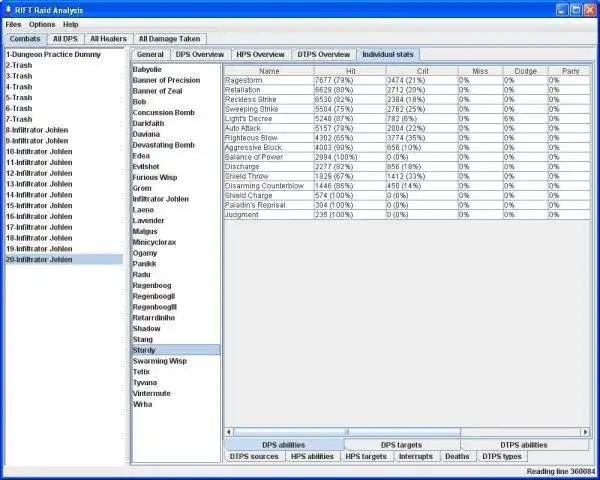
Task: Click the left arrow of horizontal scrollbar
Action: (x=229, y=432)
